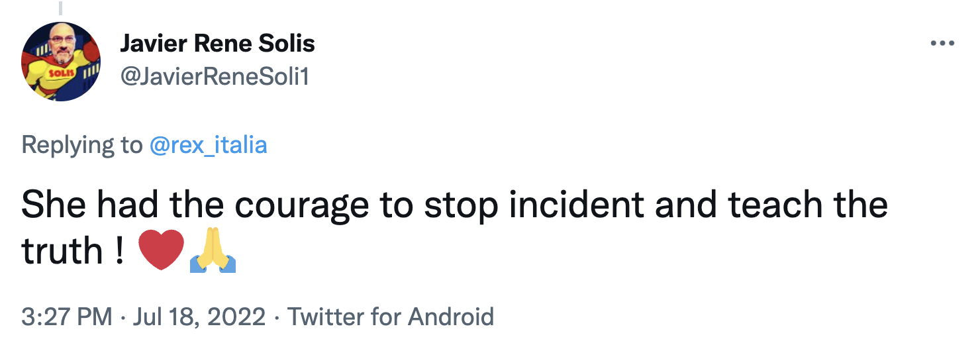Click the word 'truth' in the tweet

62,252
